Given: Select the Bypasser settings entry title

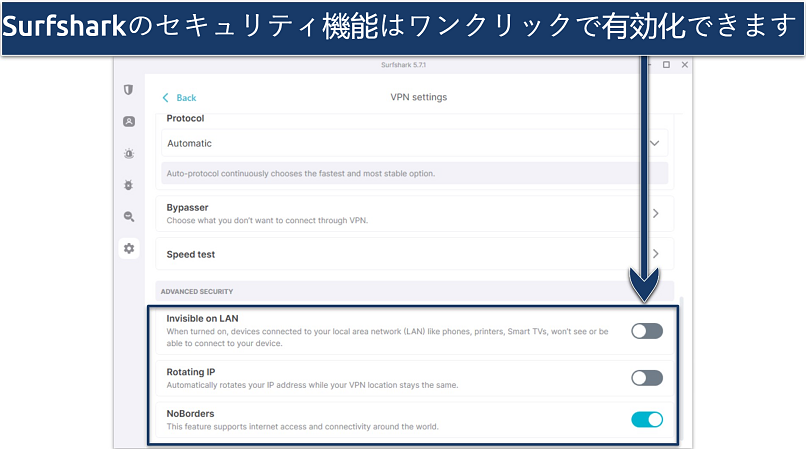Looking at the screenshot, I should click(x=188, y=207).
